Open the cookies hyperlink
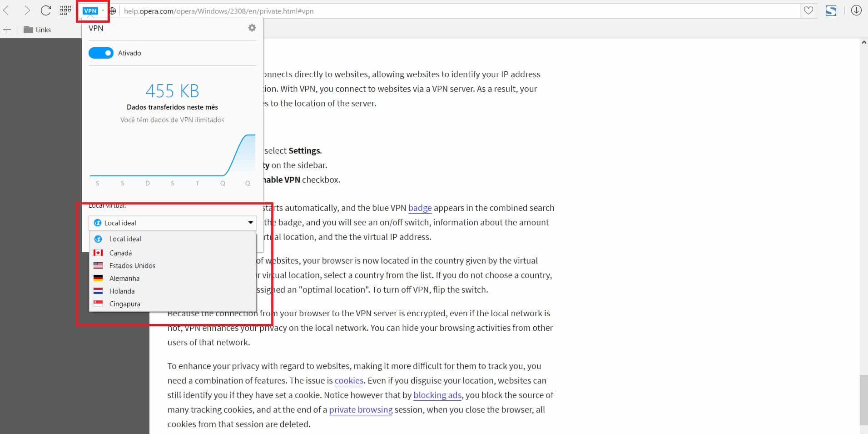The height and width of the screenshot is (434, 868). [x=349, y=381]
